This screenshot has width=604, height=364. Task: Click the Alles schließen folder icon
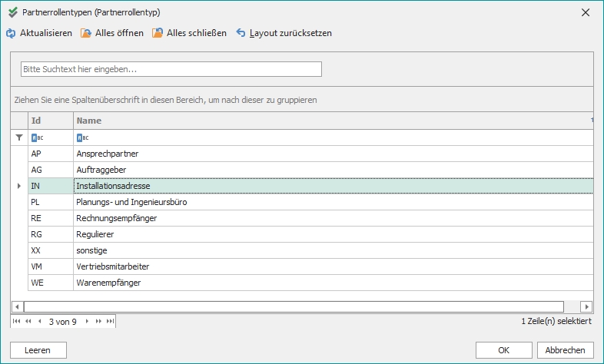coord(158,34)
